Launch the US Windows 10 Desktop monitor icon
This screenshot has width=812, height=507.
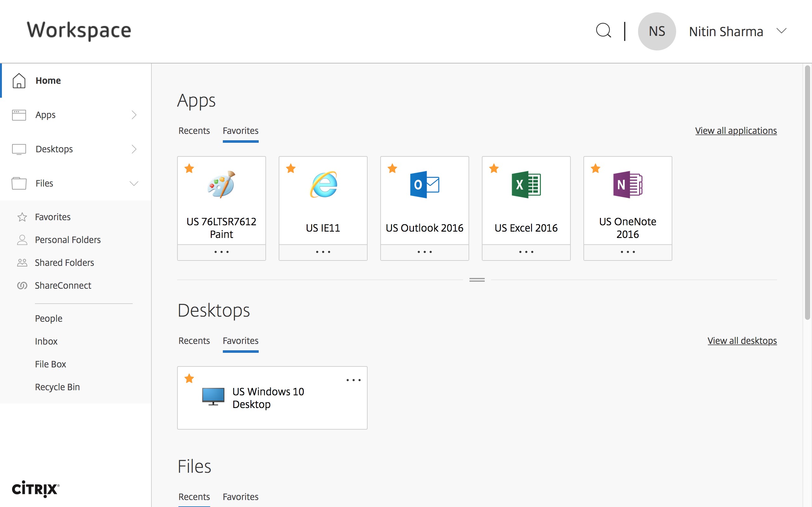click(x=213, y=397)
